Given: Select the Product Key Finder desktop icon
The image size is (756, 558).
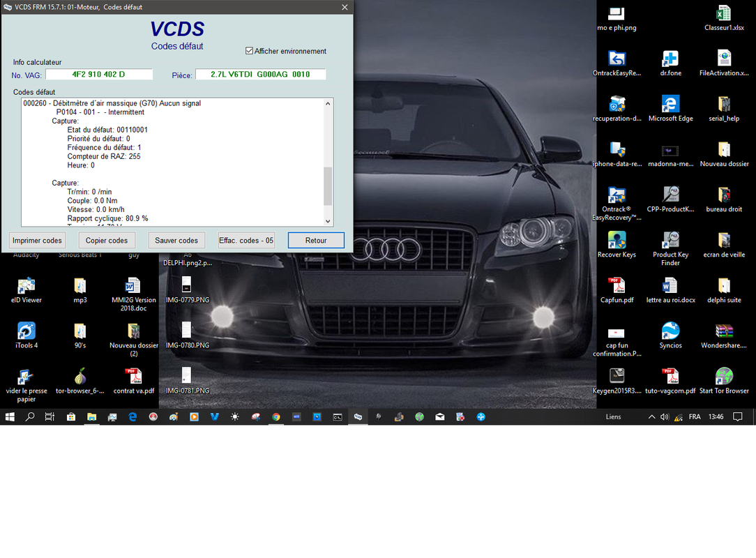Looking at the screenshot, I should pyautogui.click(x=671, y=249).
